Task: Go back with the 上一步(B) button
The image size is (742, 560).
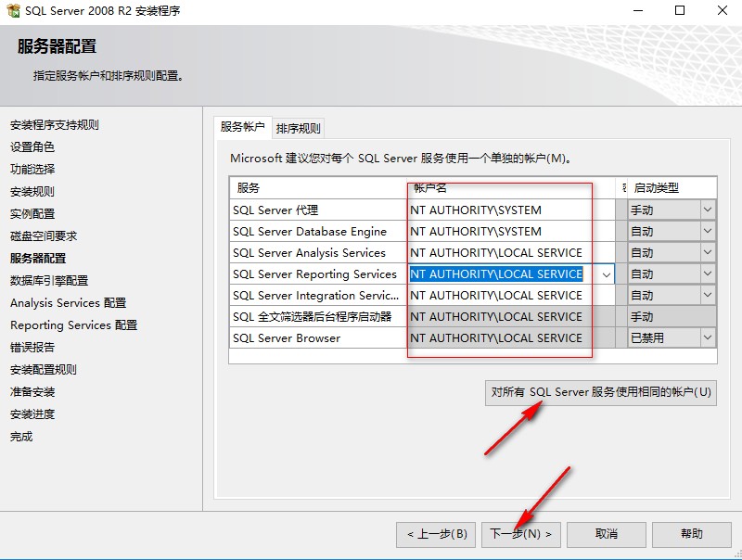Action: 436,534
